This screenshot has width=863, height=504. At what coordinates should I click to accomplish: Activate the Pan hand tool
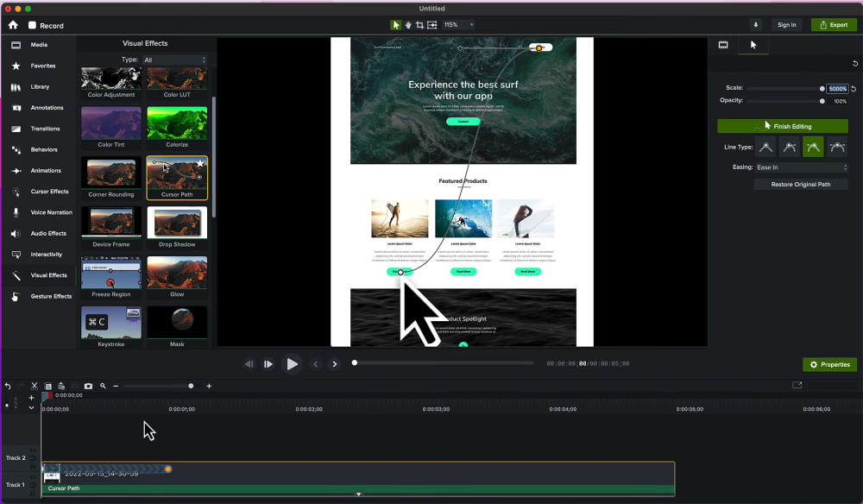(x=408, y=25)
